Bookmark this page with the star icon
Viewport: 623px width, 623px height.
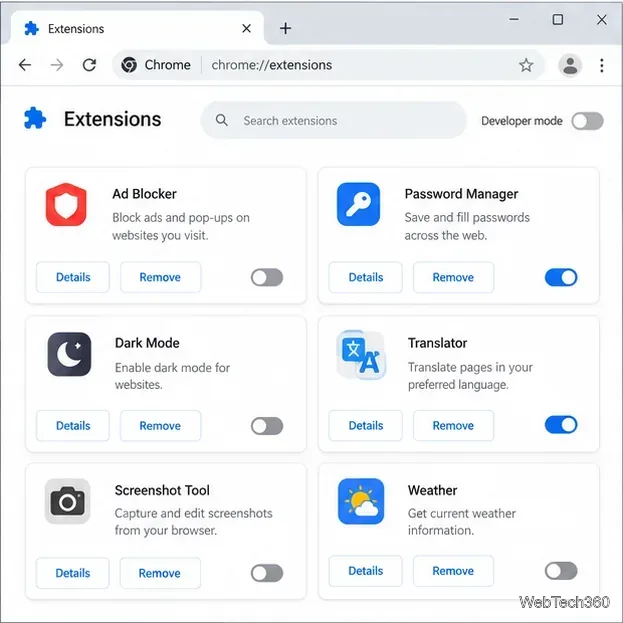point(526,65)
